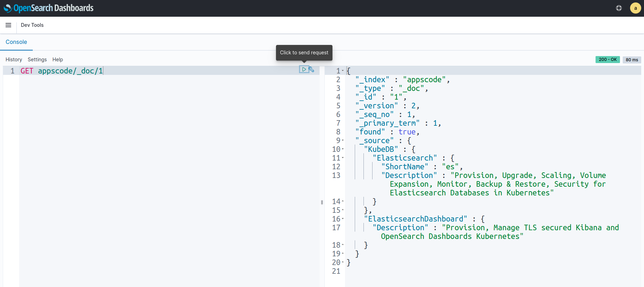The image size is (644, 287).
Task: Open console Settings
Action: click(x=37, y=60)
